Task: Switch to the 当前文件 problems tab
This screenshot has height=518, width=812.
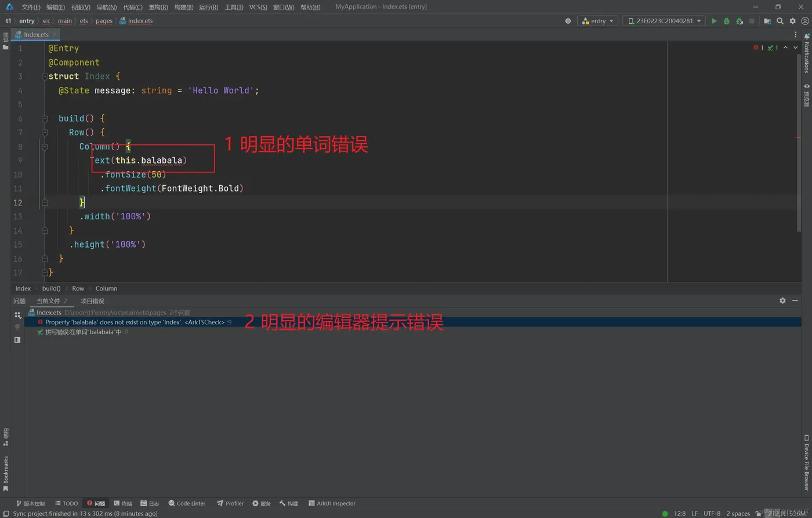Action: pos(52,301)
